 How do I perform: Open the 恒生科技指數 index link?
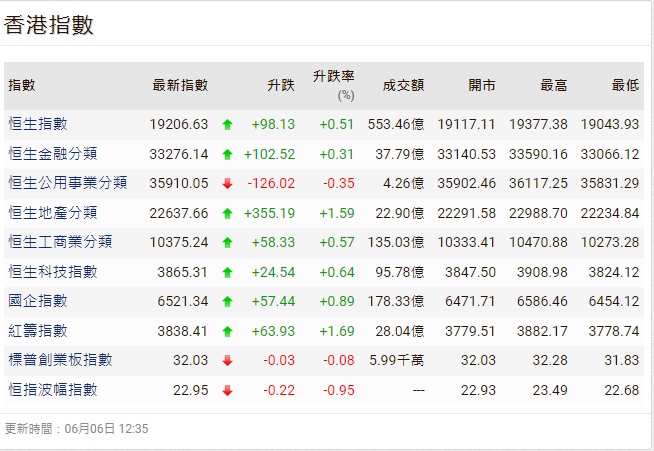53,272
